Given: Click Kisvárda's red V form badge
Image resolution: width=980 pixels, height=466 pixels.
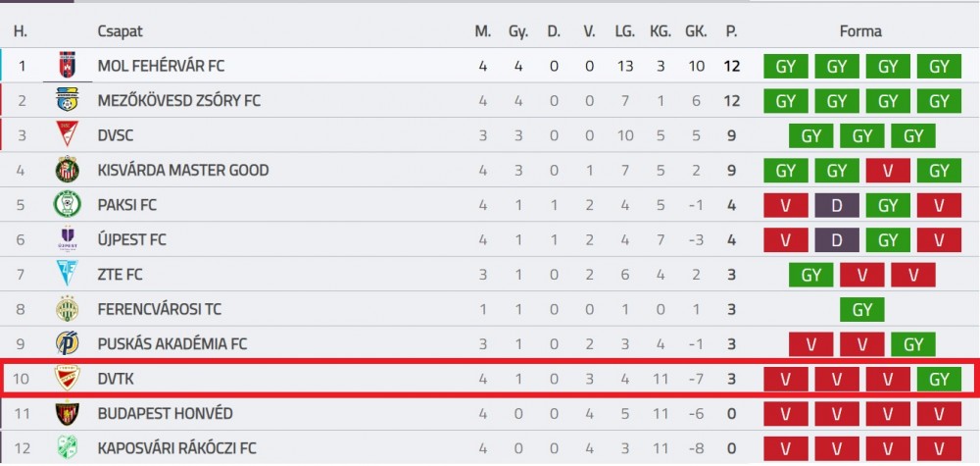Looking at the screenshot, I should 888,170.
